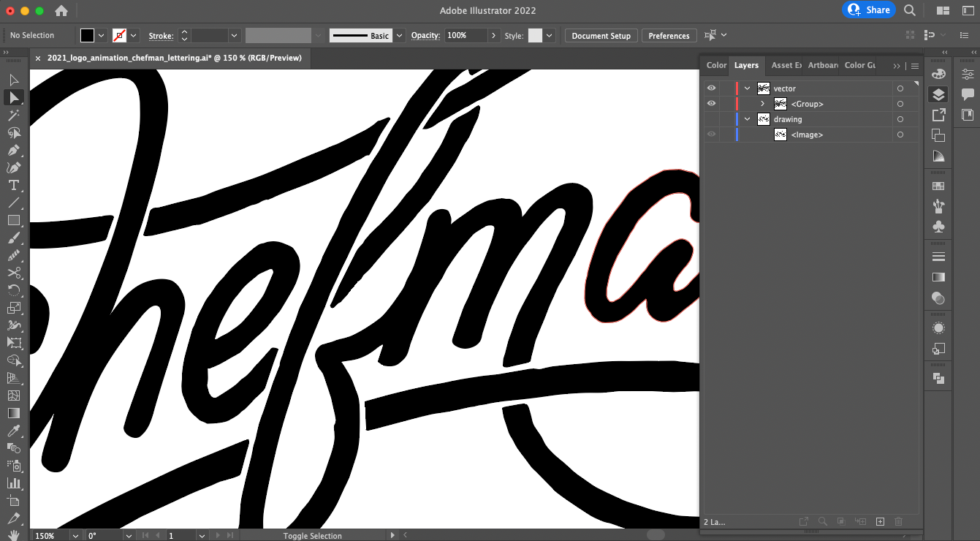980x541 pixels.
Task: Click Create New Layer icon in Layers panel
Action: (880, 521)
